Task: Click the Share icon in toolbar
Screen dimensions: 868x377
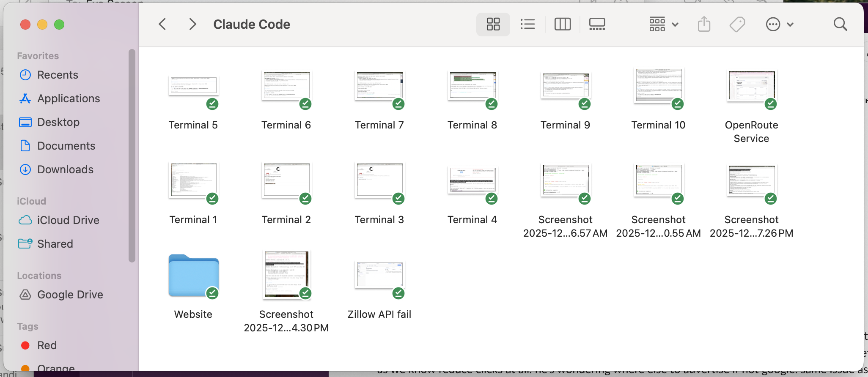Action: pos(704,25)
